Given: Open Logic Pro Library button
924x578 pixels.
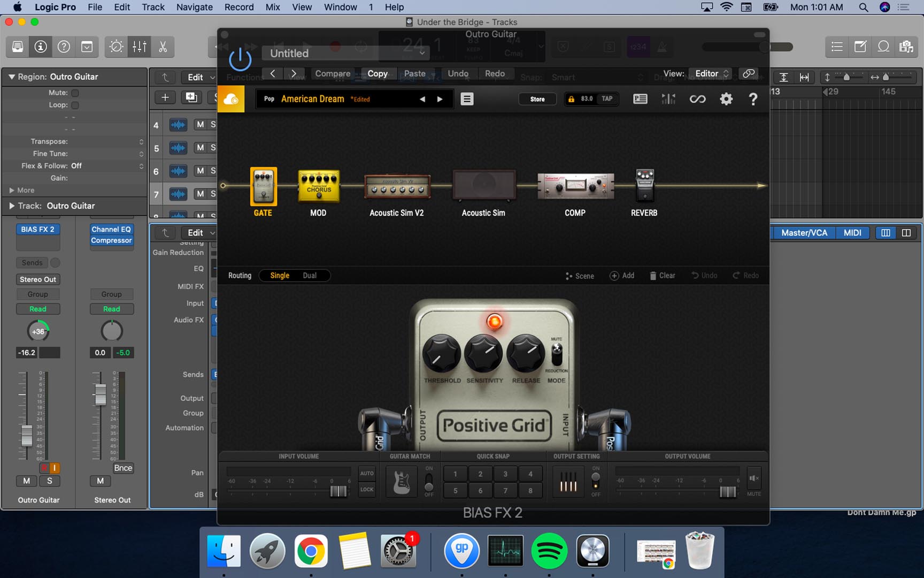Looking at the screenshot, I should (x=18, y=47).
